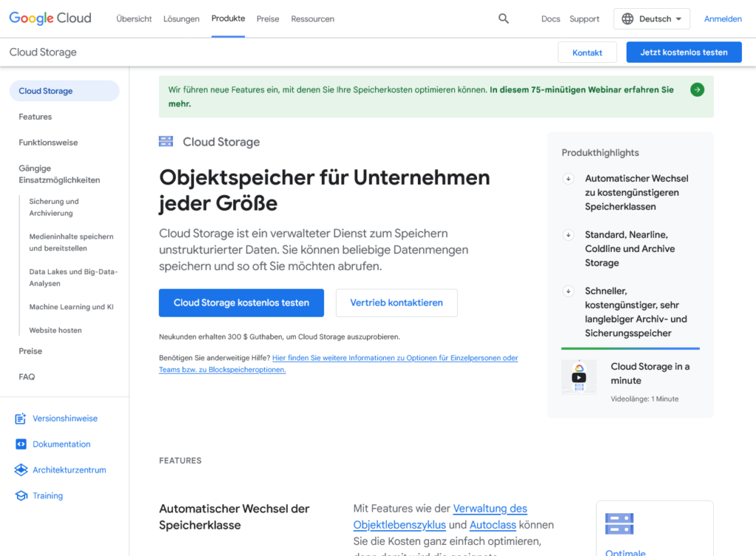The height and width of the screenshot is (556, 756).
Task: Open the Lösungen nav menu
Action: click(182, 18)
